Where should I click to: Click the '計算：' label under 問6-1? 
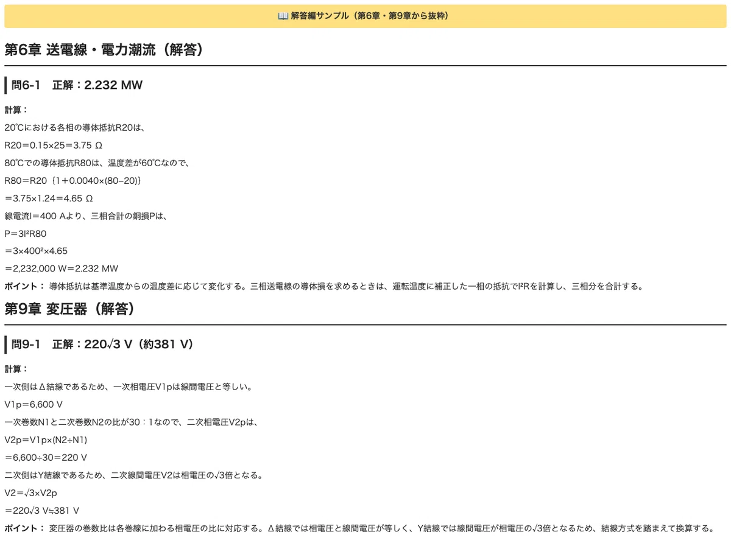coord(16,110)
